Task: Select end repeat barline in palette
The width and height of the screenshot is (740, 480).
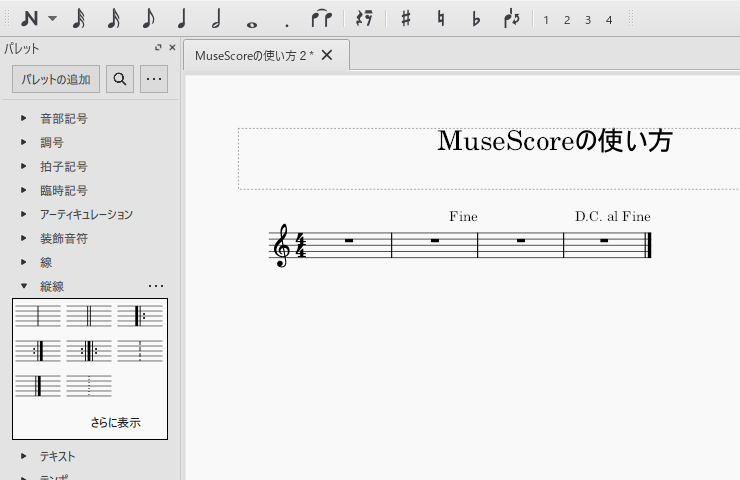Action: coord(38,351)
